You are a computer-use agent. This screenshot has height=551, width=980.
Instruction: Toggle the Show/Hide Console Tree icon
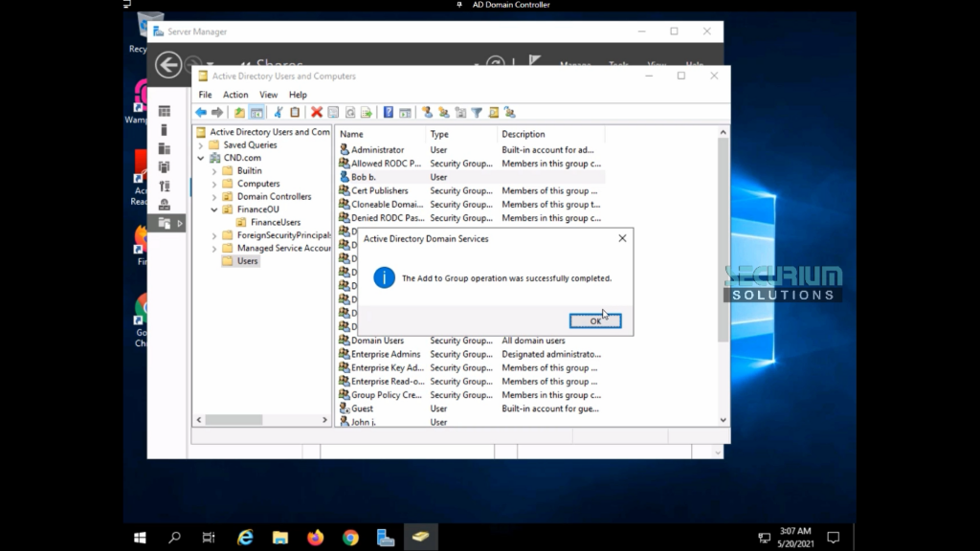(x=256, y=113)
